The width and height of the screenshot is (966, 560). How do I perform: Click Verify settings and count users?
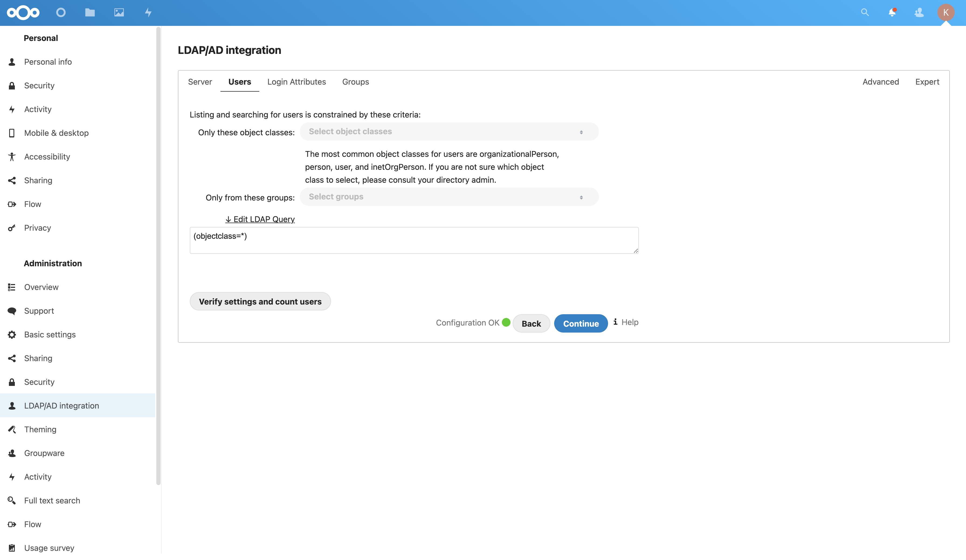pos(260,301)
